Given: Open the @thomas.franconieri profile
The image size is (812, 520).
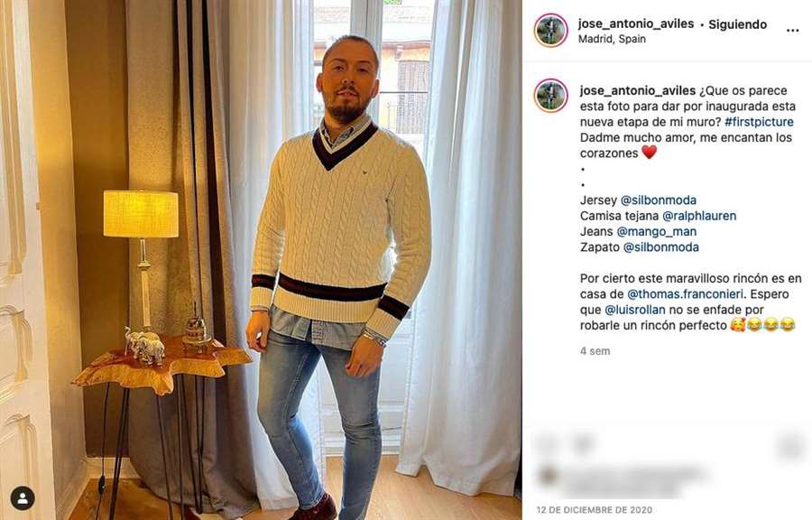Looking at the screenshot, I should coord(685,294).
